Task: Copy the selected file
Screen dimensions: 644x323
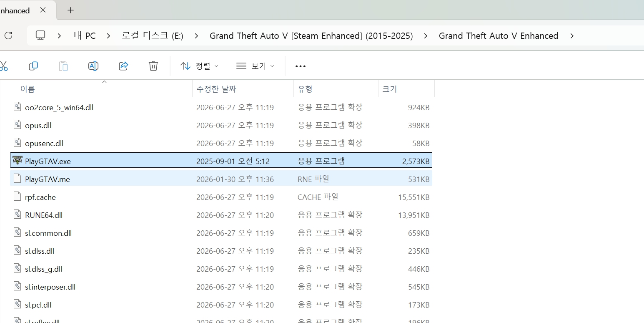Action: pyautogui.click(x=33, y=66)
